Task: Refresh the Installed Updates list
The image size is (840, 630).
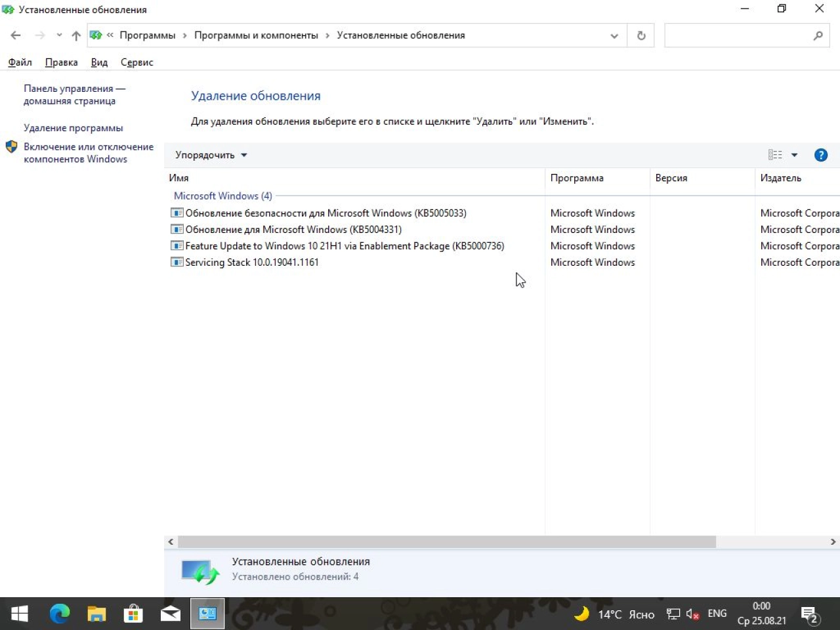Action: [641, 35]
